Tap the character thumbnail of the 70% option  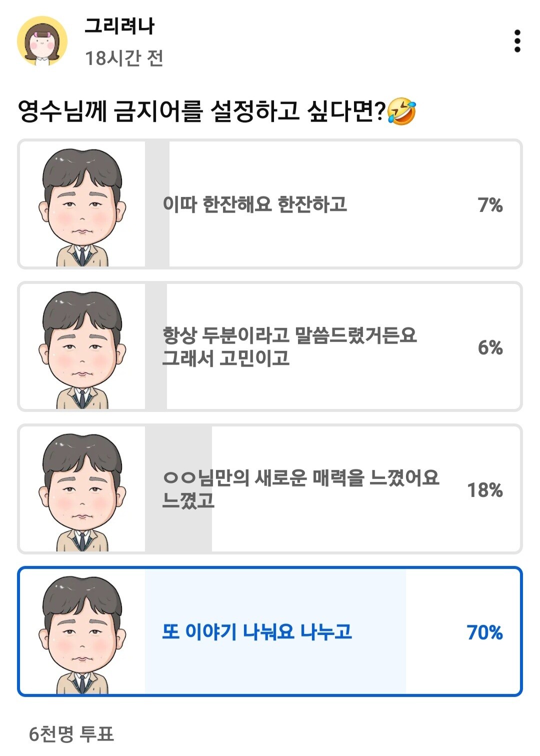click(x=82, y=632)
